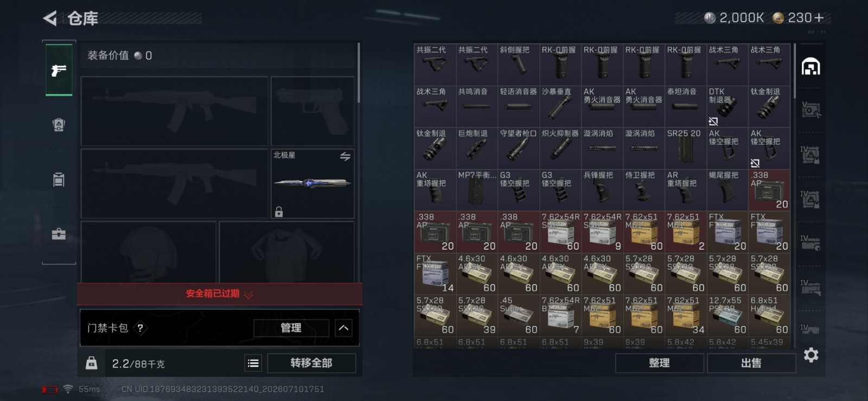Select the 12.7x55 ammo box item
868x401 pixels.
coord(727,315)
